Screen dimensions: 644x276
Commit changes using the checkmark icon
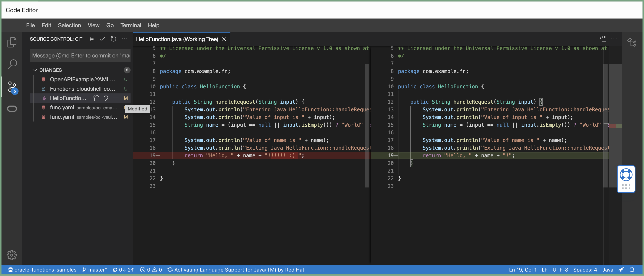point(102,39)
